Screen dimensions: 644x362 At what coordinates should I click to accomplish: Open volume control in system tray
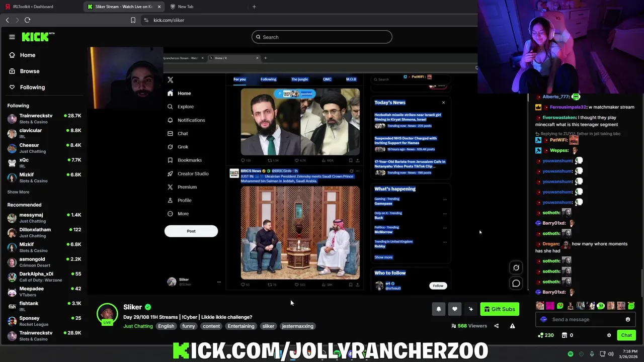pyautogui.click(x=611, y=354)
